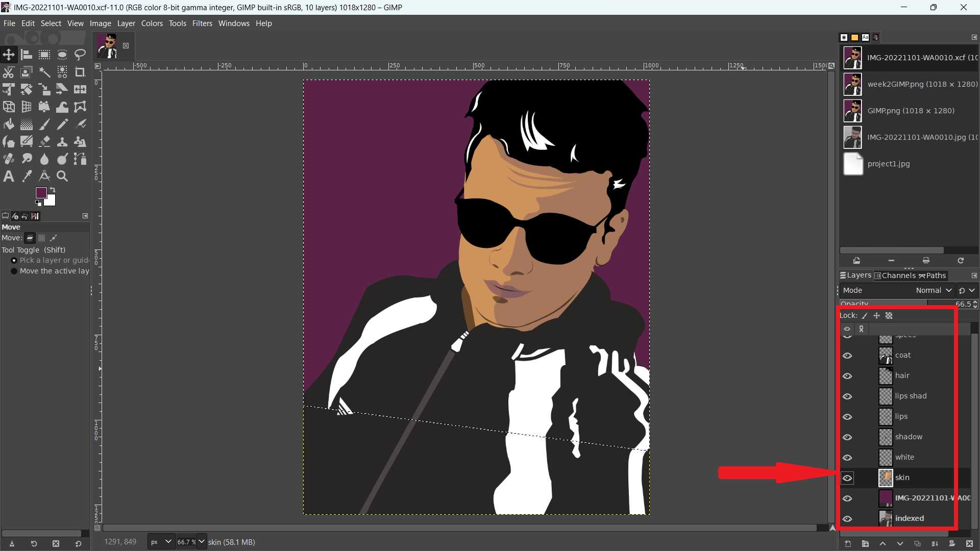Select the Zoom magnifier tool
Screen dimensions: 980x551
[x=62, y=176]
